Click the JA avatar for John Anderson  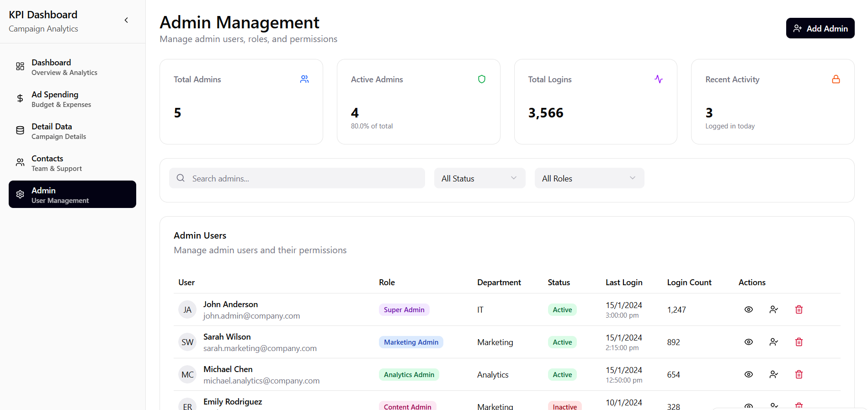187,309
